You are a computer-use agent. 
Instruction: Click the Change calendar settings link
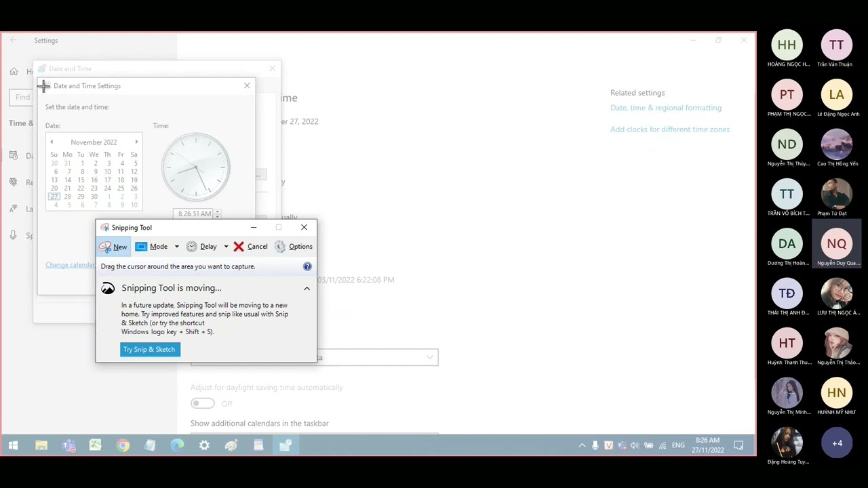coord(71,264)
